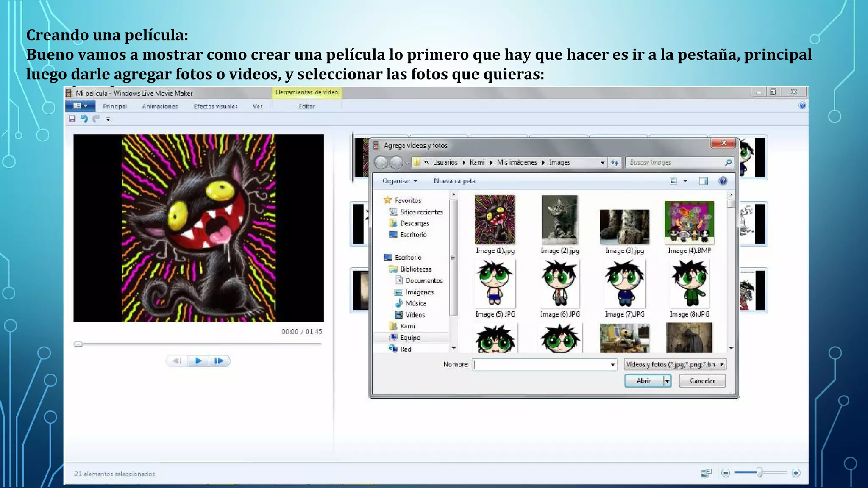
Task: Select Favoritos in the navigation pane
Action: (407, 200)
